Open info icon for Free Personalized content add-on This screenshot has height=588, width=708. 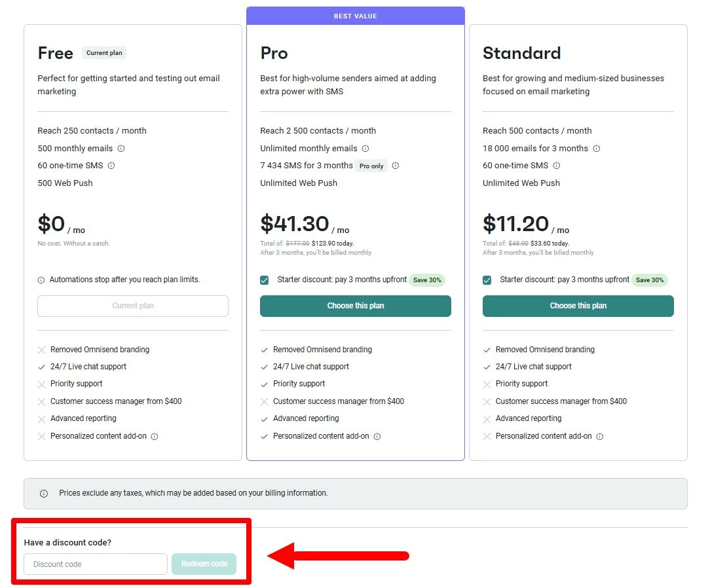point(155,436)
